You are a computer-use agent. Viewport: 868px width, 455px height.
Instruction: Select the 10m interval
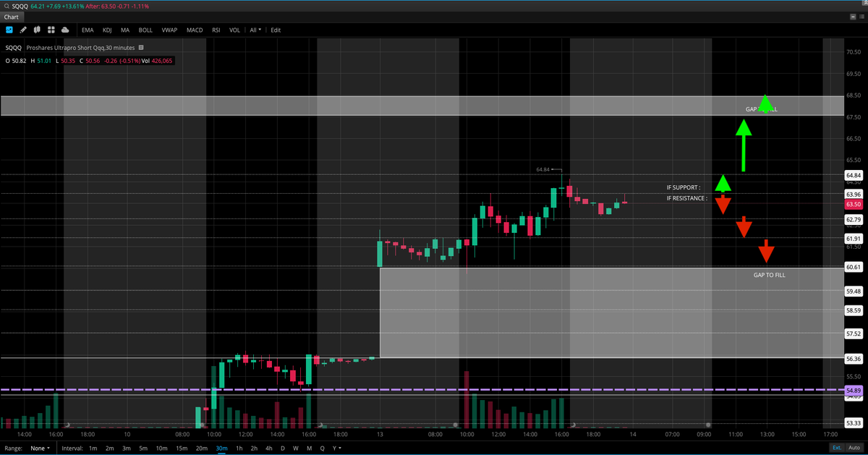pos(162,448)
